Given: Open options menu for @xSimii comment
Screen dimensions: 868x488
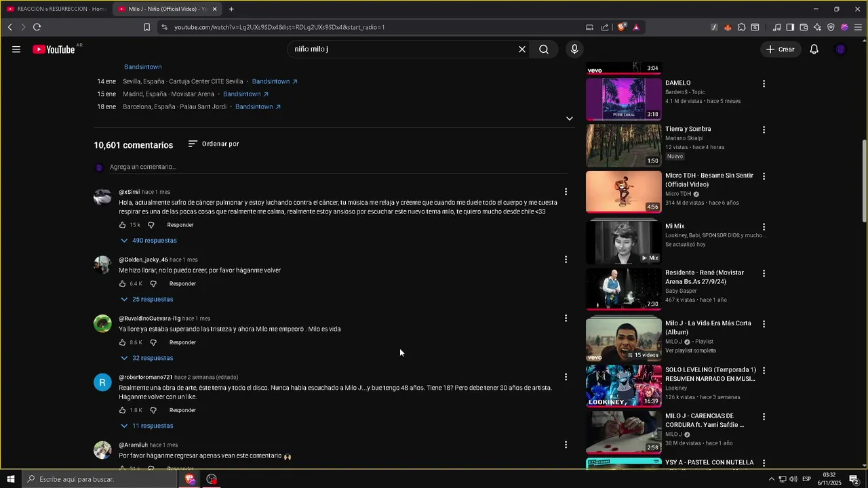Looking at the screenshot, I should point(566,192).
